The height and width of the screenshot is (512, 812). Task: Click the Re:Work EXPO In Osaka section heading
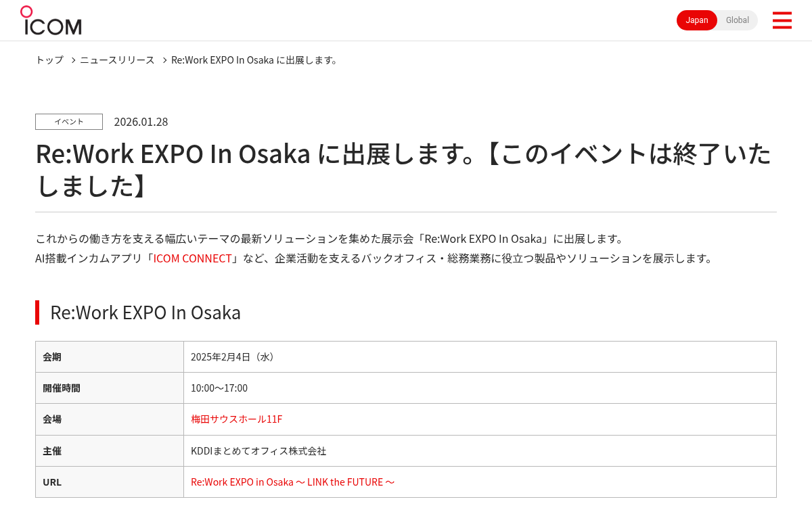[145, 312]
